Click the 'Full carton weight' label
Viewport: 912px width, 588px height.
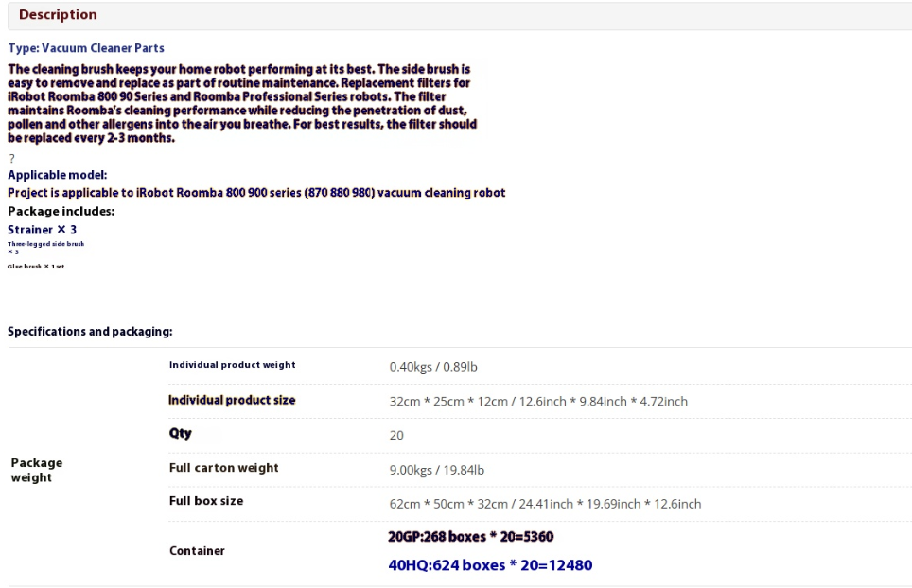(x=224, y=468)
